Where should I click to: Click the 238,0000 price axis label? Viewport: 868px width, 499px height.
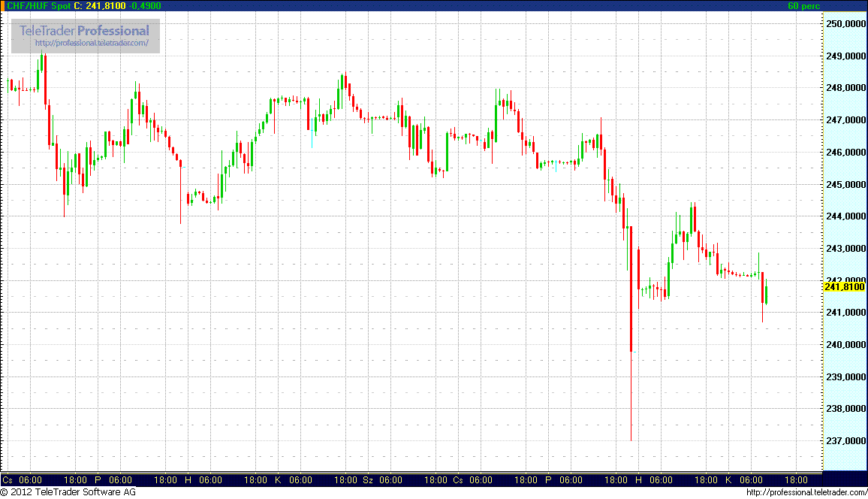(846, 408)
